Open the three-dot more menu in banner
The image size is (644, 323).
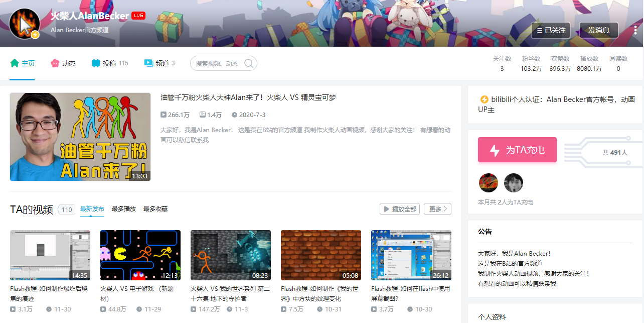pyautogui.click(x=635, y=30)
